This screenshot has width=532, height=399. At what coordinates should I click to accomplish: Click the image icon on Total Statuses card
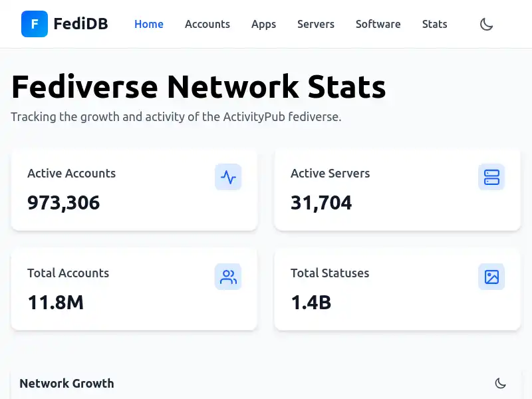[491, 277]
